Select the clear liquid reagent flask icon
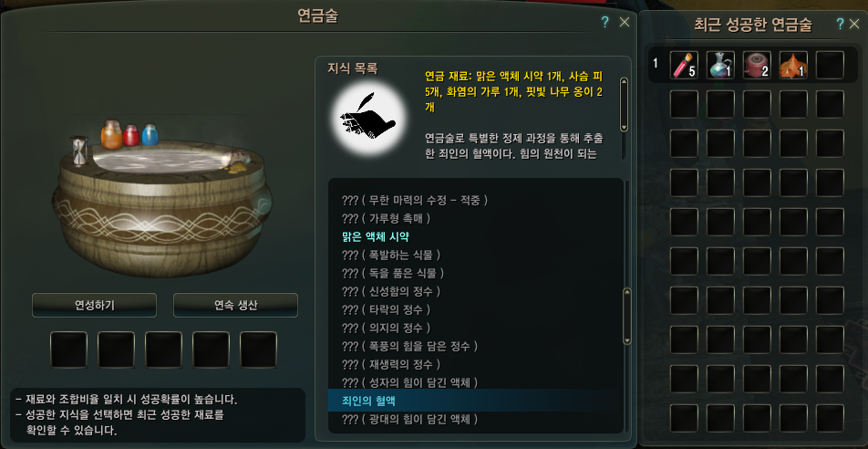Screen dimensions: 868x449 click(720, 65)
